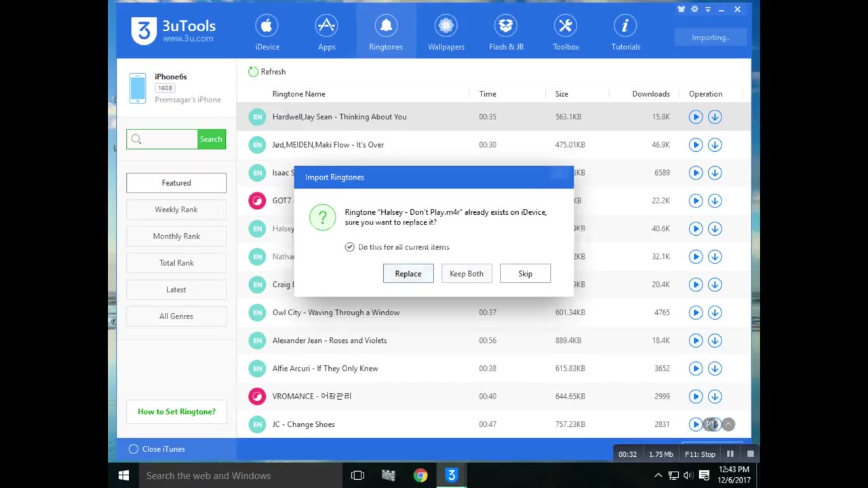The height and width of the screenshot is (488, 868).
Task: Select the All Genres category
Action: coord(176,317)
